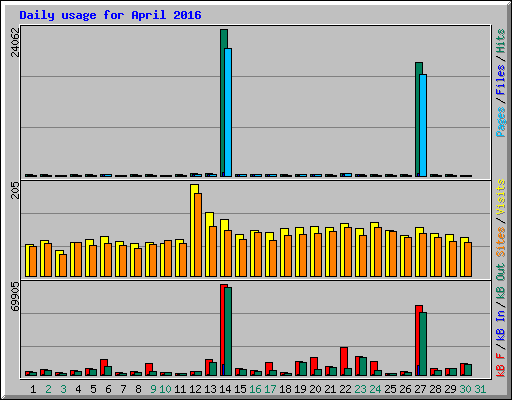Select the tall green Hits bar for day 14
This screenshot has width=512, height=400.
click(223, 103)
